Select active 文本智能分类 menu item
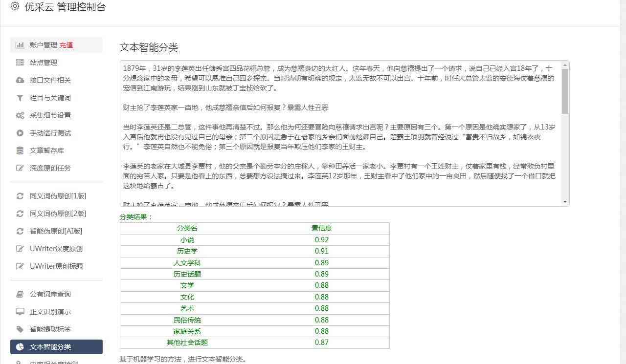 point(56,347)
